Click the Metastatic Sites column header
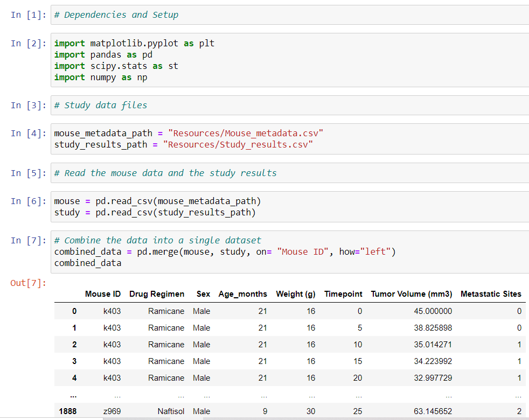 click(x=491, y=294)
